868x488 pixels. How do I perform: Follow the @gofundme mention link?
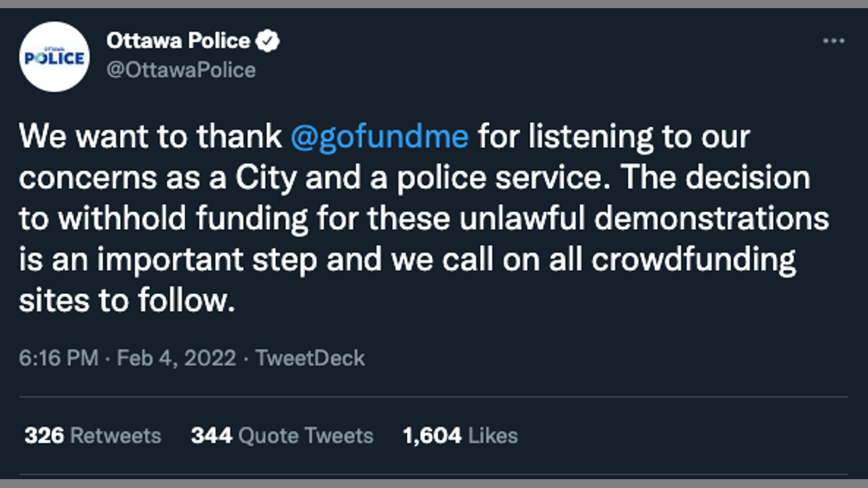[x=379, y=136]
